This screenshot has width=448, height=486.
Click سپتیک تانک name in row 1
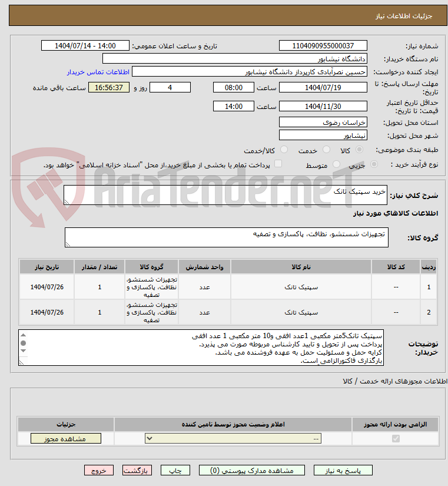pos(301,287)
